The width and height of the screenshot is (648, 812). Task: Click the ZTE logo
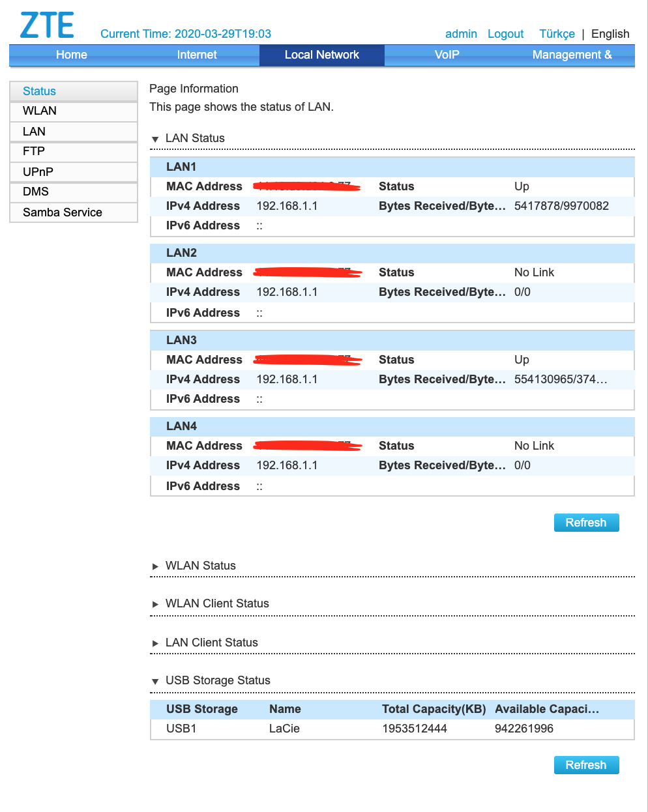tap(47, 25)
